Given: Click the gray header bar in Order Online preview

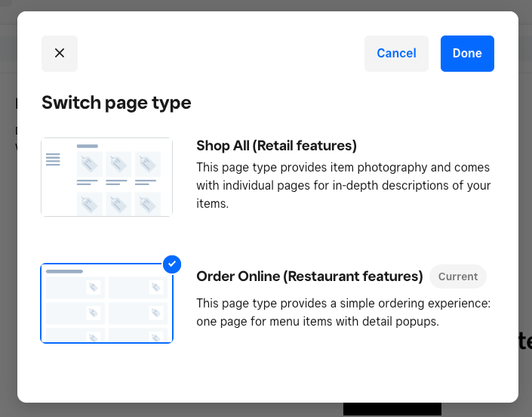Looking at the screenshot, I should (65, 270).
